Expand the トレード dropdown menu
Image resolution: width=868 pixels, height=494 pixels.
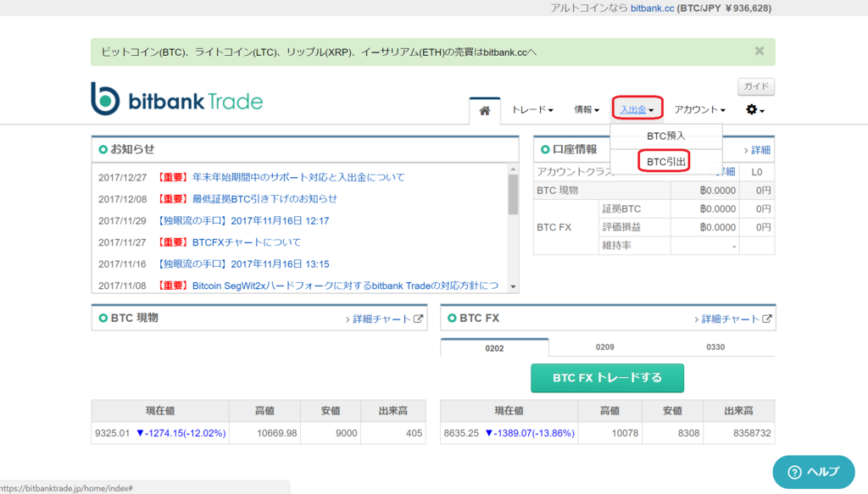coord(532,109)
